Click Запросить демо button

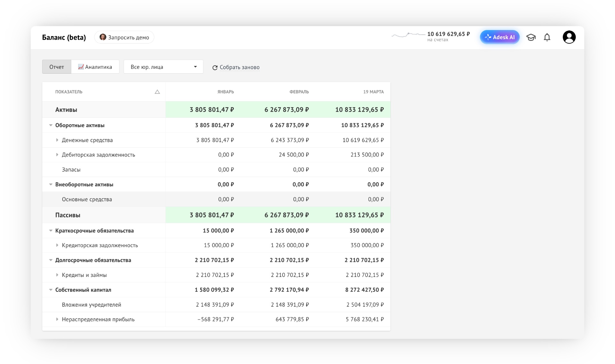(124, 37)
